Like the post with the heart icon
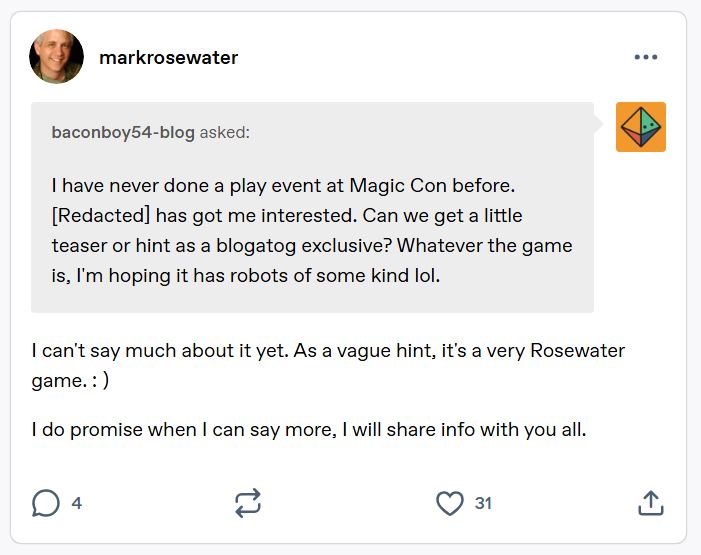Image resolution: width=701 pixels, height=555 pixels. tap(450, 503)
